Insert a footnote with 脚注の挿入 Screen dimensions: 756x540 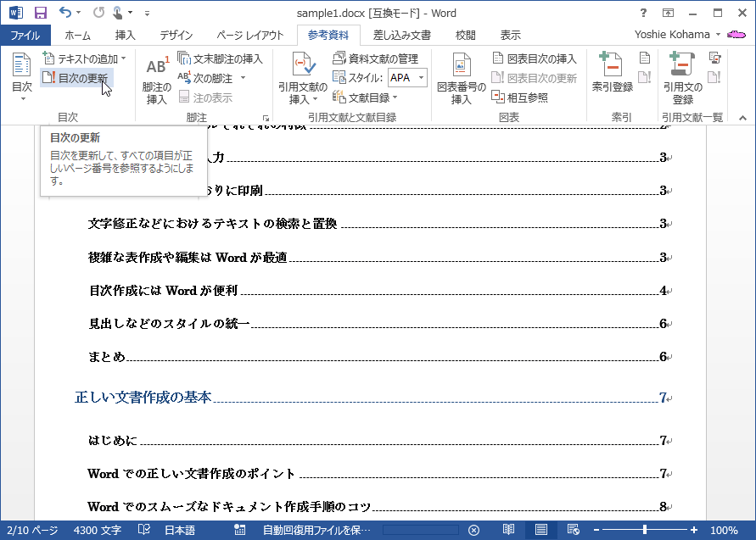click(157, 80)
